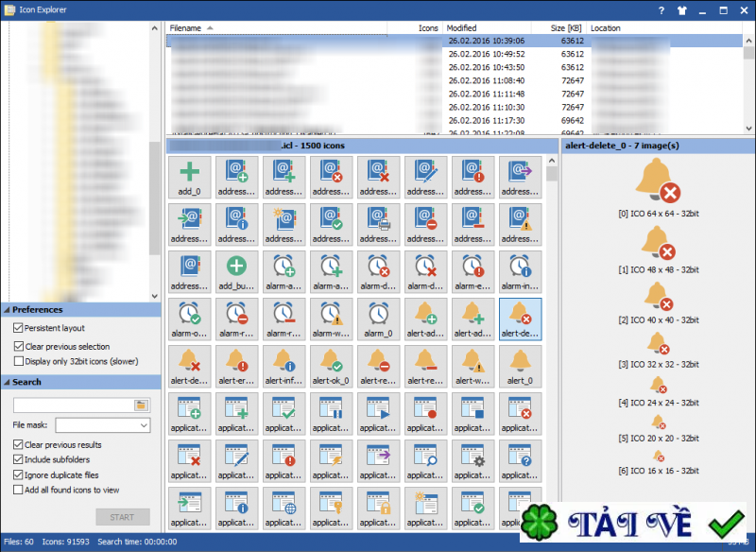Collapse the Preferences section
This screenshot has width=756, height=552.
[x=7, y=310]
